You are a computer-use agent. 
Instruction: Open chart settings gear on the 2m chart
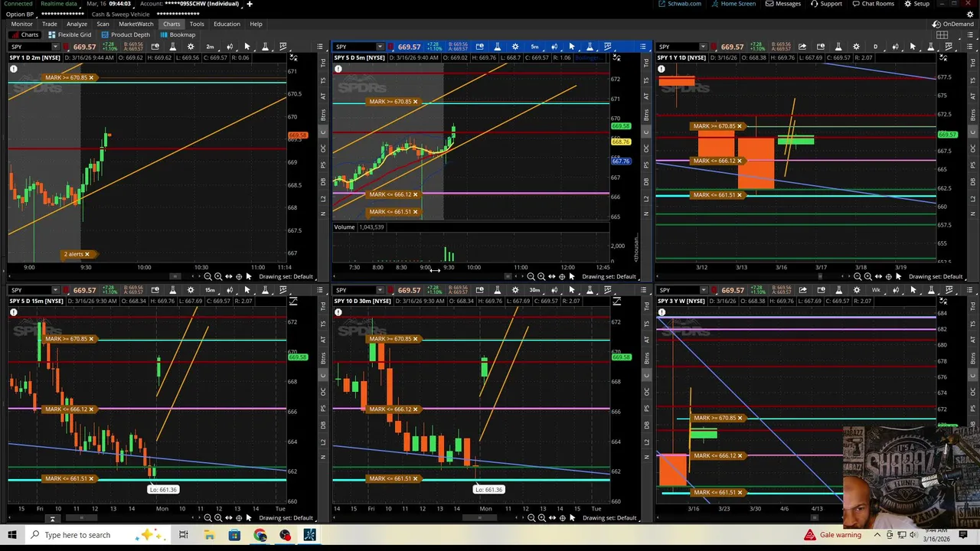tap(191, 47)
